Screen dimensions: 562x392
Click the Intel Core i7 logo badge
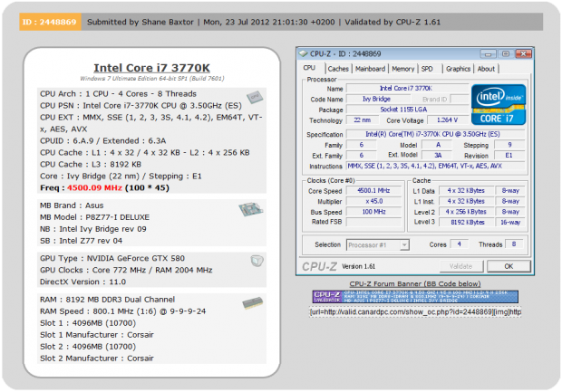pos(499,104)
